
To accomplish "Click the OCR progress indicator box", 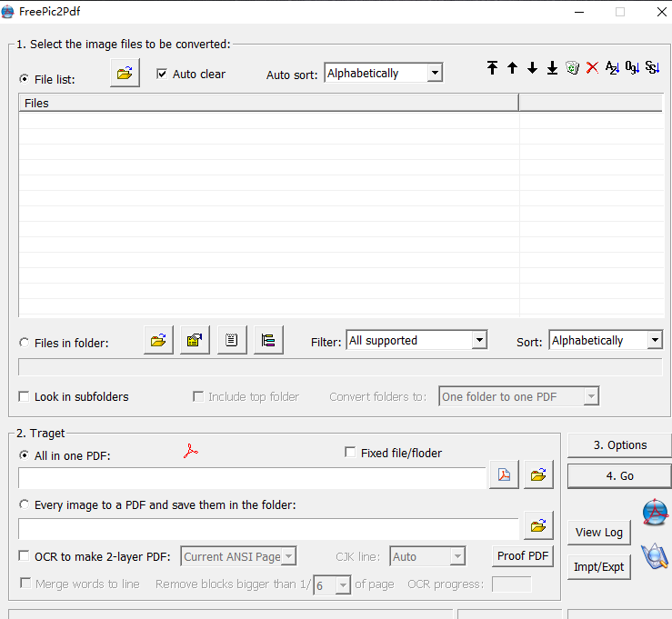I will click(x=511, y=584).
